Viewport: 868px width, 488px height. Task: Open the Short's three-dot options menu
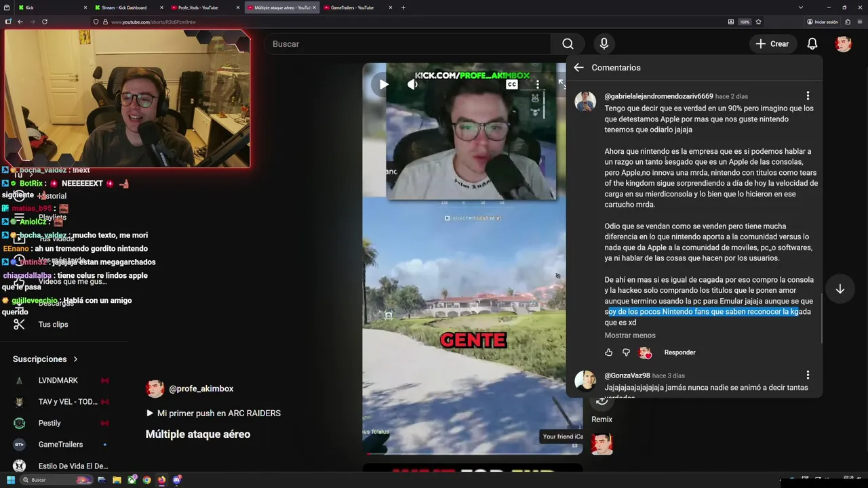[538, 85]
